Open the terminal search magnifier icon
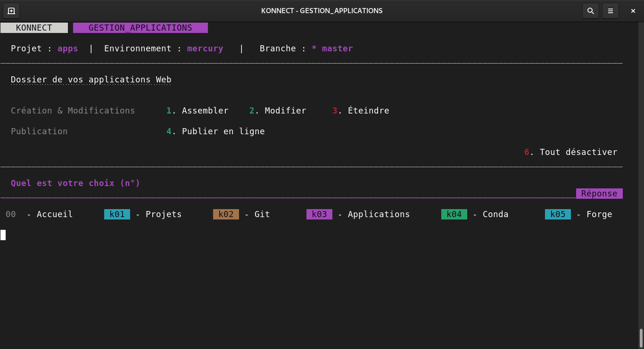Viewport: 644px width, 349px height. [x=590, y=11]
